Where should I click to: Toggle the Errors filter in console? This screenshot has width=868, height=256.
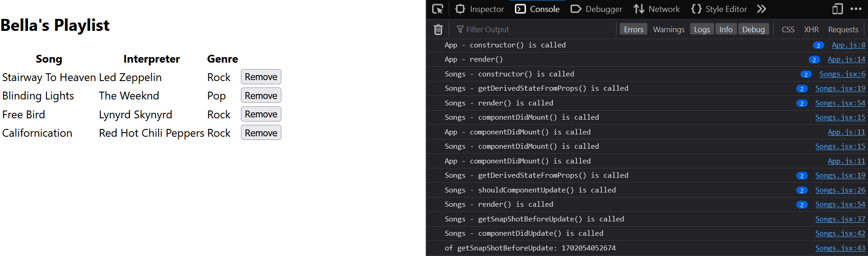(634, 29)
